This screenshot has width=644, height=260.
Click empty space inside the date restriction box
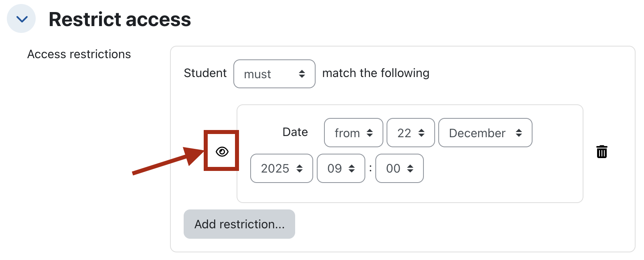501,177
